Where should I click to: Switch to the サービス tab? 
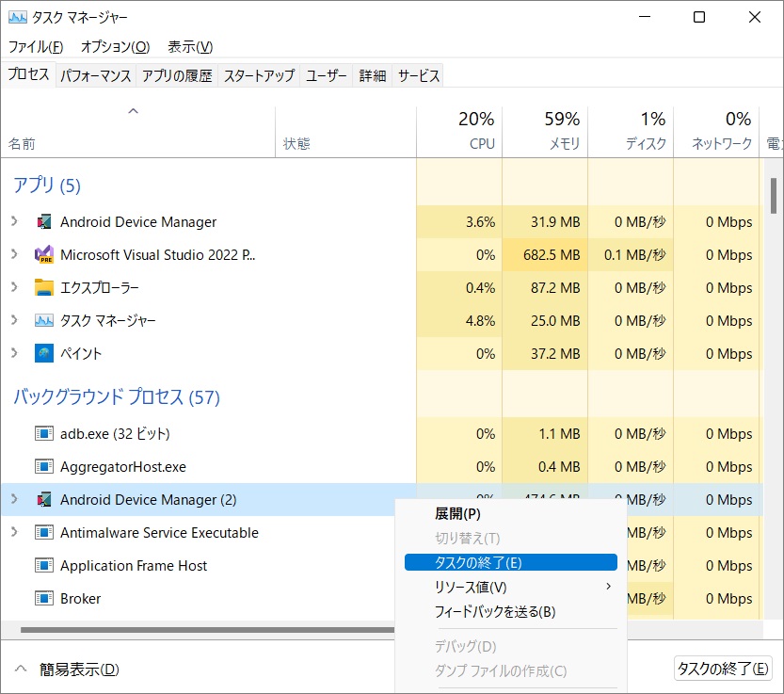[x=419, y=75]
